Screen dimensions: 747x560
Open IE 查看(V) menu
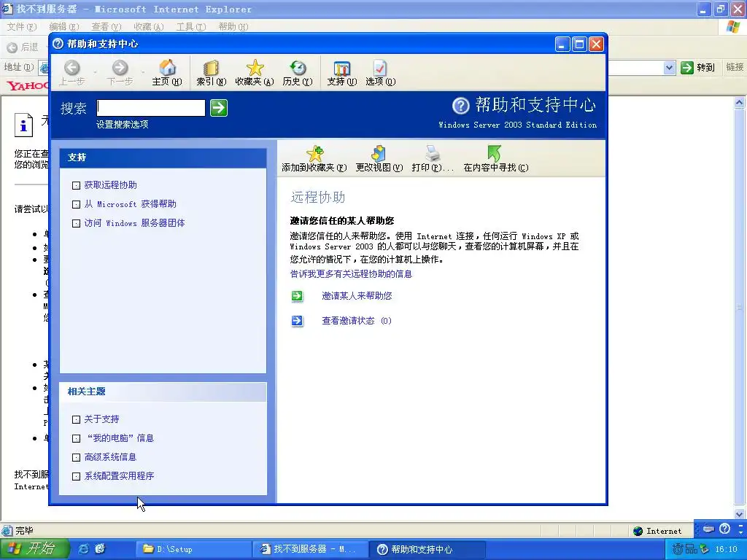click(x=107, y=27)
